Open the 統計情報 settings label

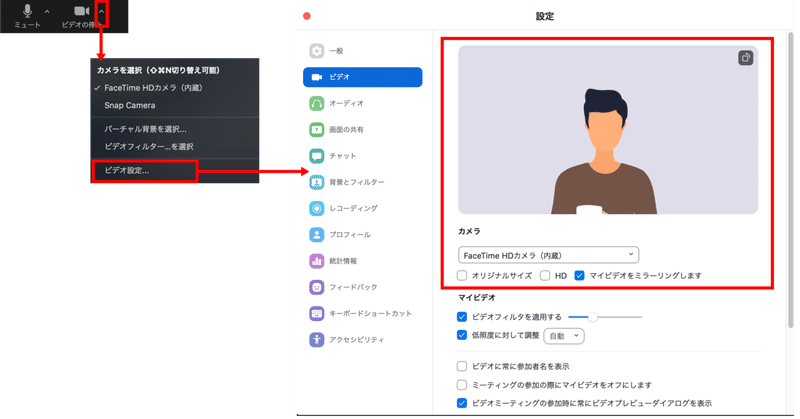click(x=343, y=261)
